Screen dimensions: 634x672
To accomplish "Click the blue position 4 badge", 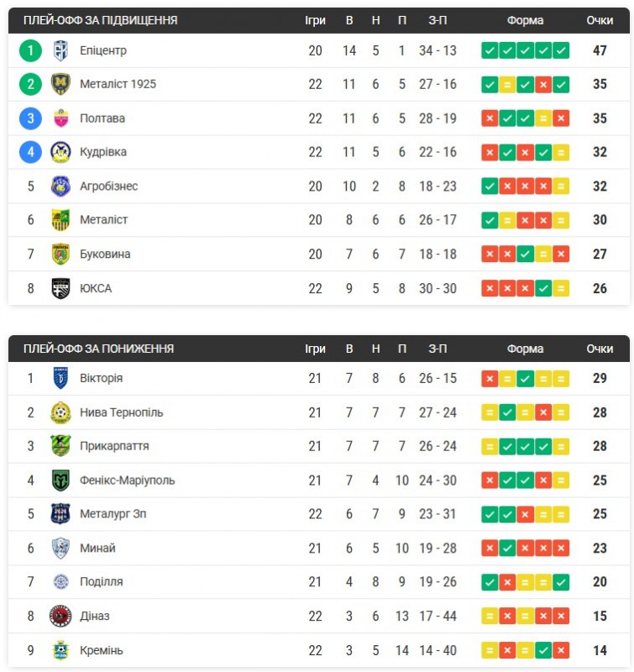I will click(30, 152).
